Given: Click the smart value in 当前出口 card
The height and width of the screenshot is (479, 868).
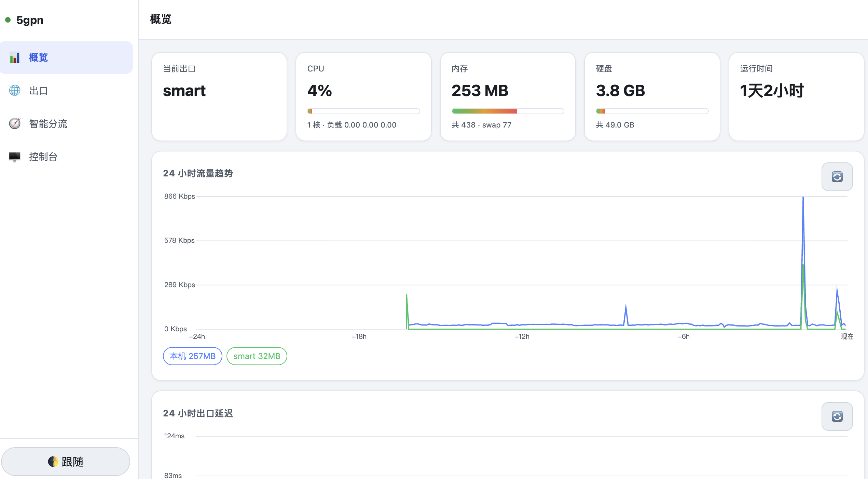Looking at the screenshot, I should (184, 91).
